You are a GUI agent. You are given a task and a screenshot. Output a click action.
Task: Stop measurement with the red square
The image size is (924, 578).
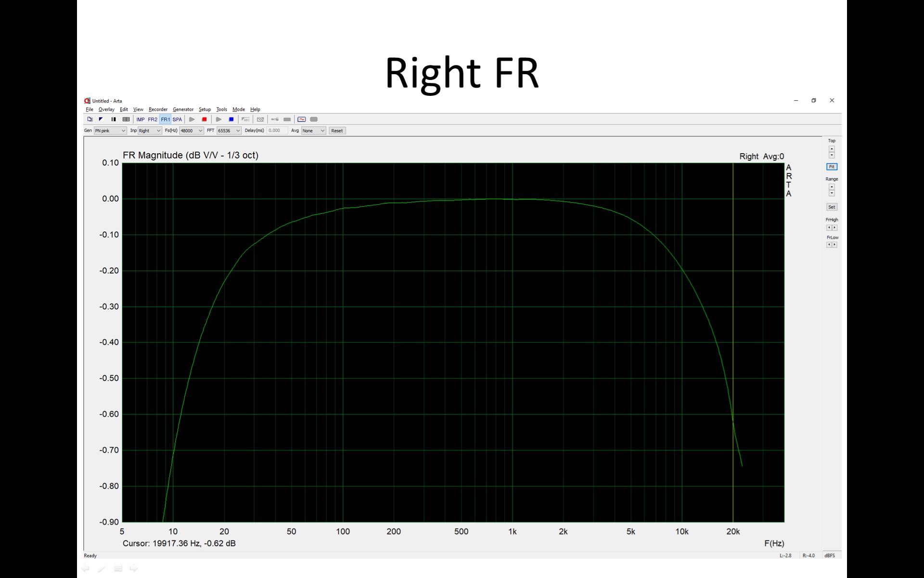coord(205,119)
